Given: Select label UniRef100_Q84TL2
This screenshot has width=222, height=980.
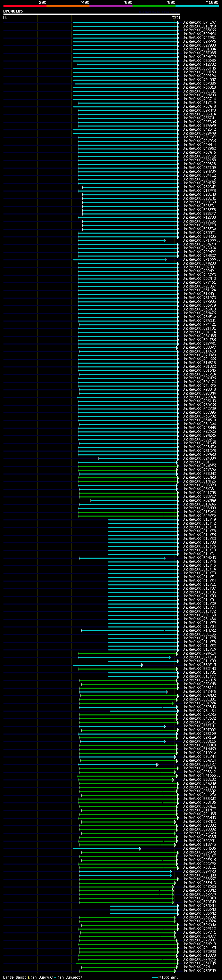Looking at the screenshot, I should pyautogui.click(x=199, y=175).
